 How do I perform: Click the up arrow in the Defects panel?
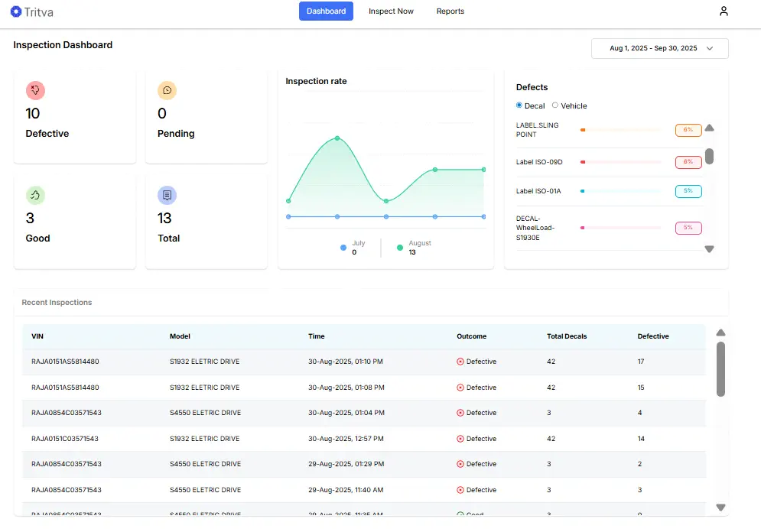pos(710,129)
